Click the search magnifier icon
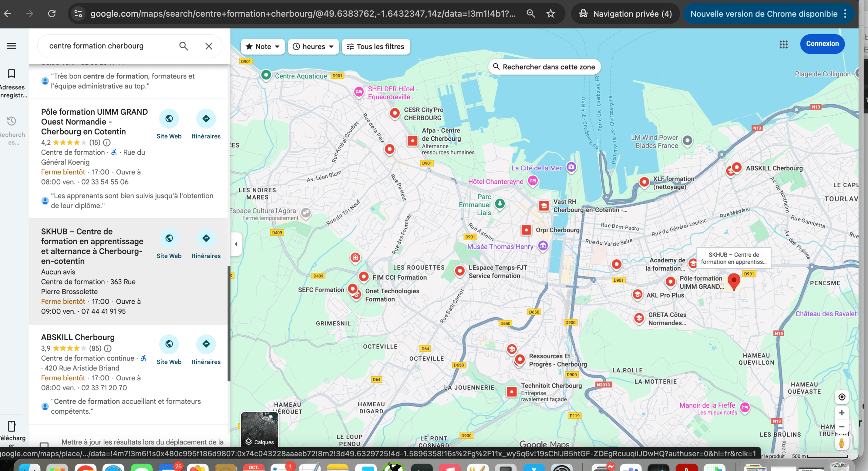This screenshot has height=471, width=868. tap(183, 46)
